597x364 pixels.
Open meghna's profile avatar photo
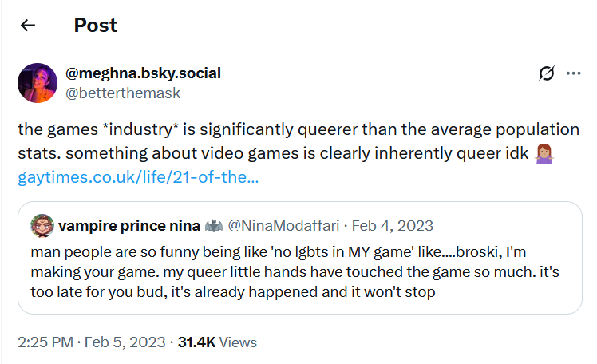click(38, 83)
